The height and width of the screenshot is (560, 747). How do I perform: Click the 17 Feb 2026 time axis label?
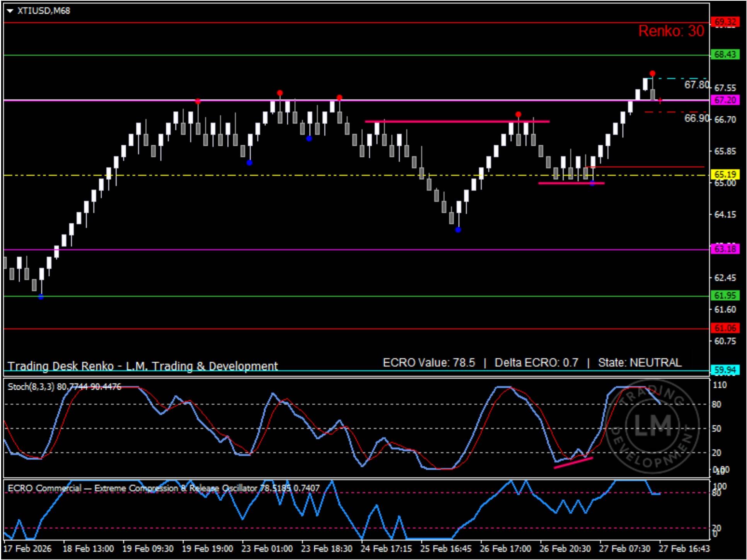click(27, 549)
